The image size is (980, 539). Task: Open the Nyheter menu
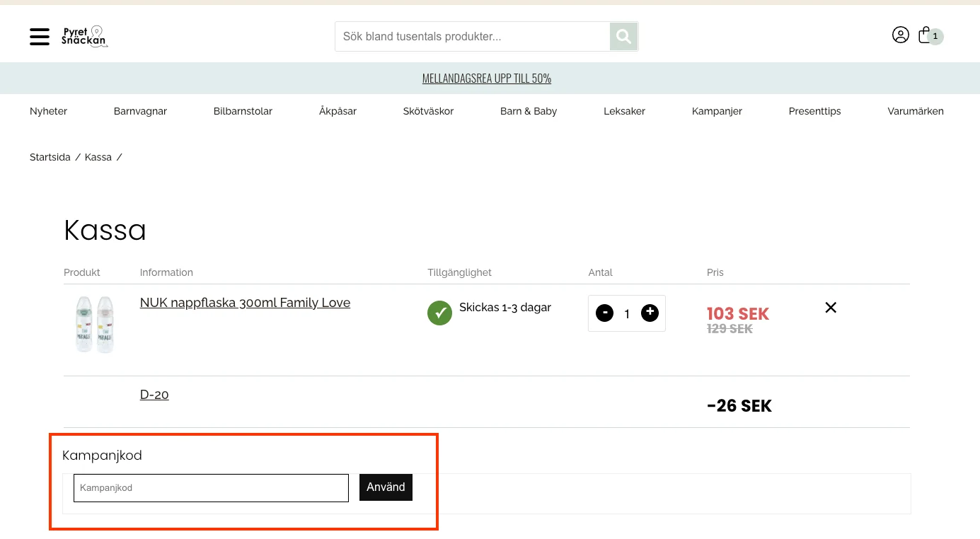tap(48, 111)
